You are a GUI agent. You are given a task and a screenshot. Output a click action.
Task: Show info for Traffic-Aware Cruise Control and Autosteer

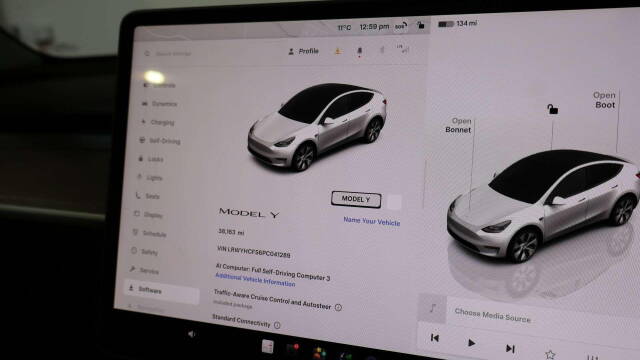tap(338, 307)
